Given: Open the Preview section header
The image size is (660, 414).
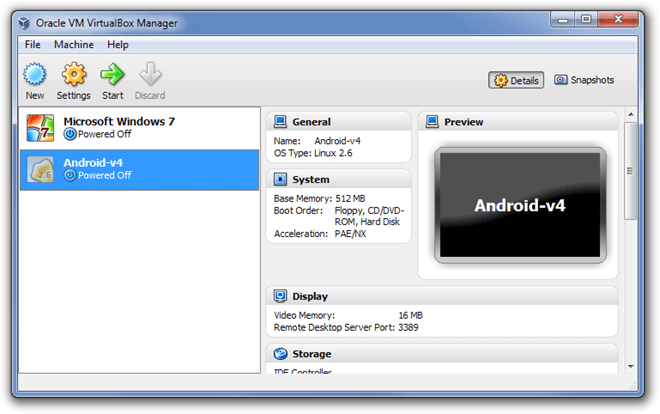Looking at the screenshot, I should coord(463,122).
